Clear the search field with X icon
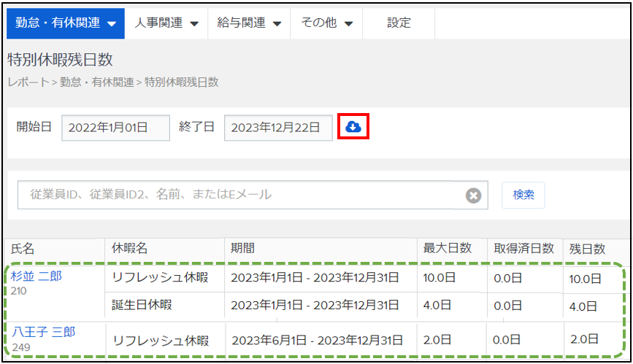Viewport: 633px width, 364px height. (x=473, y=195)
